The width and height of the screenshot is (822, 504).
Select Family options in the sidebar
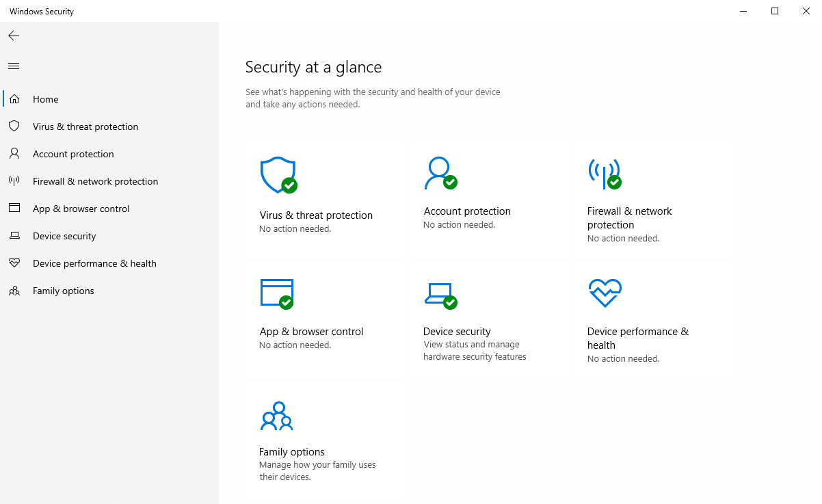click(x=63, y=291)
